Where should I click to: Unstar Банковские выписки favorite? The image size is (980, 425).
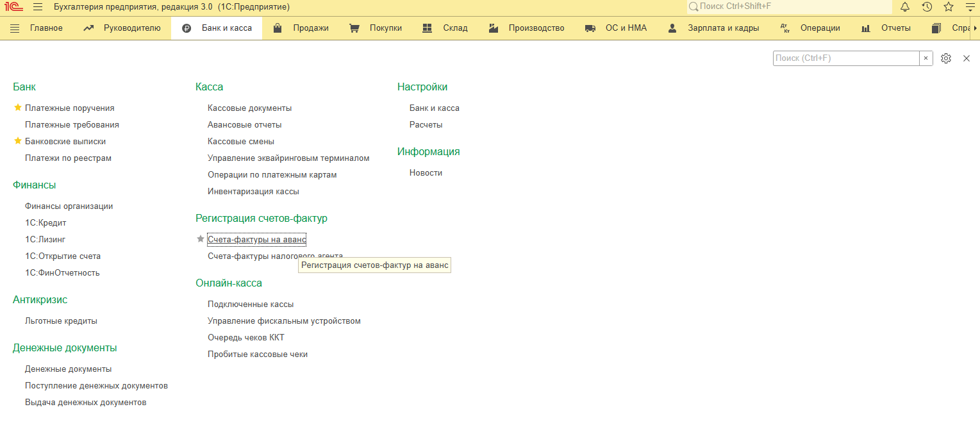point(18,141)
